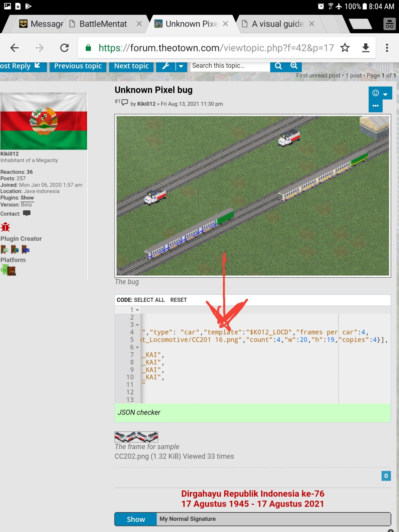Tap the download page icon

(366, 48)
